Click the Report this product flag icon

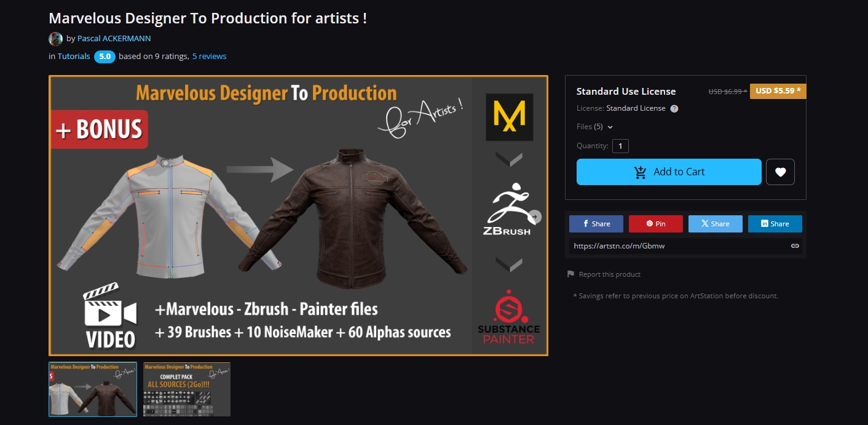point(570,274)
